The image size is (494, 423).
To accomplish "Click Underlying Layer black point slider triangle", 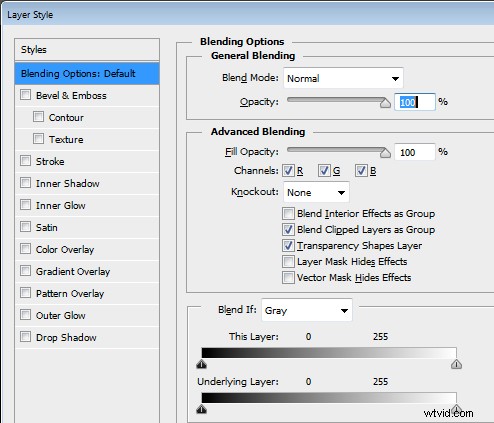I will point(202,409).
